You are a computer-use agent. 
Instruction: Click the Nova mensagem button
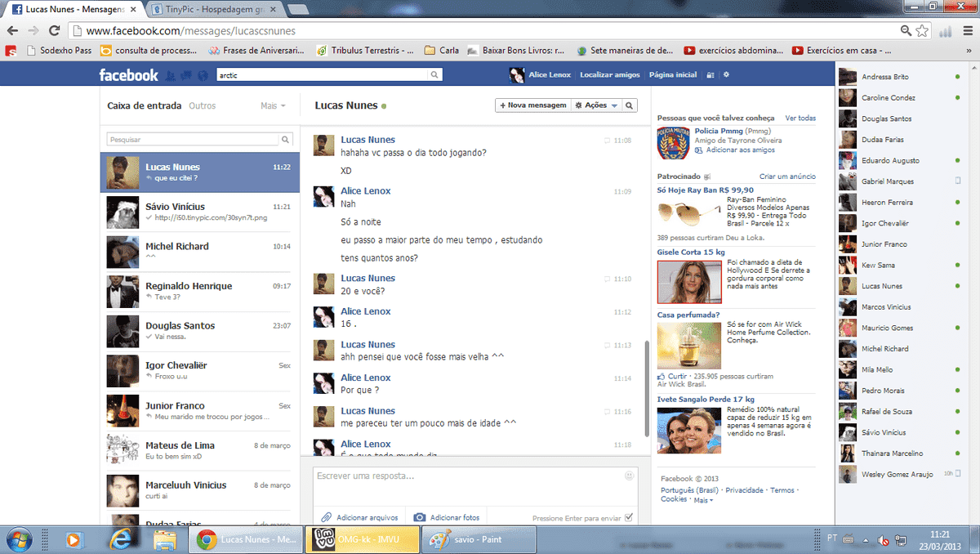tap(532, 105)
